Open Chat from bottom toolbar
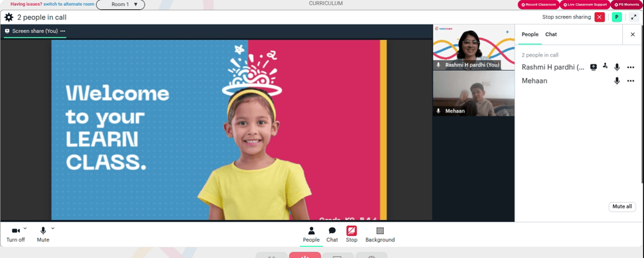This screenshot has width=644, height=258. click(x=332, y=235)
